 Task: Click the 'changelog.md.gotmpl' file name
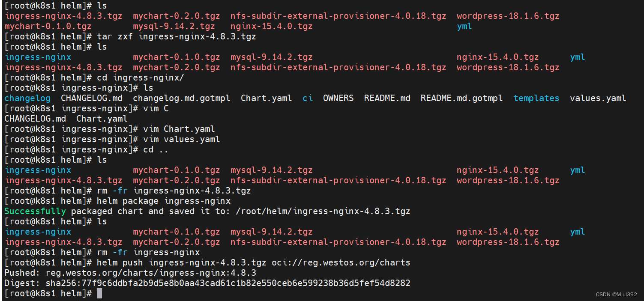pyautogui.click(x=181, y=98)
